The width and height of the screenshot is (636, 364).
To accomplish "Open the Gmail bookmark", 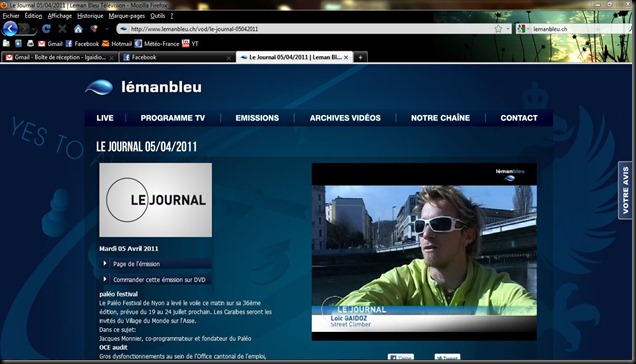I will tap(50, 43).
